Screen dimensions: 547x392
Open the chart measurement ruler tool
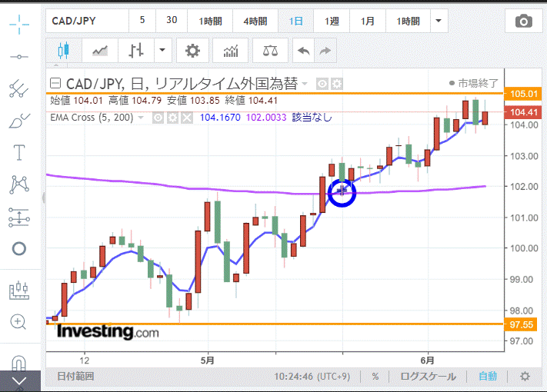19,291
